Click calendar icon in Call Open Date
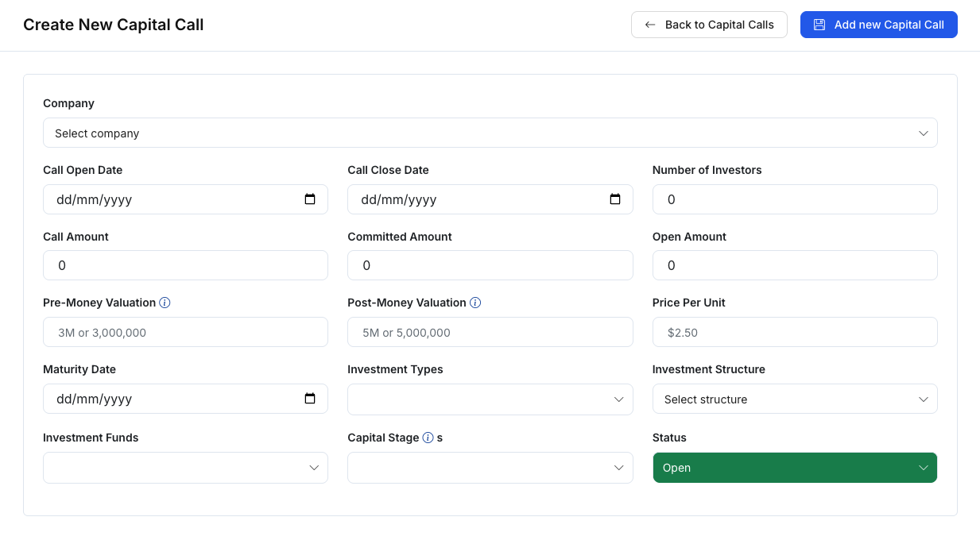 (310, 199)
